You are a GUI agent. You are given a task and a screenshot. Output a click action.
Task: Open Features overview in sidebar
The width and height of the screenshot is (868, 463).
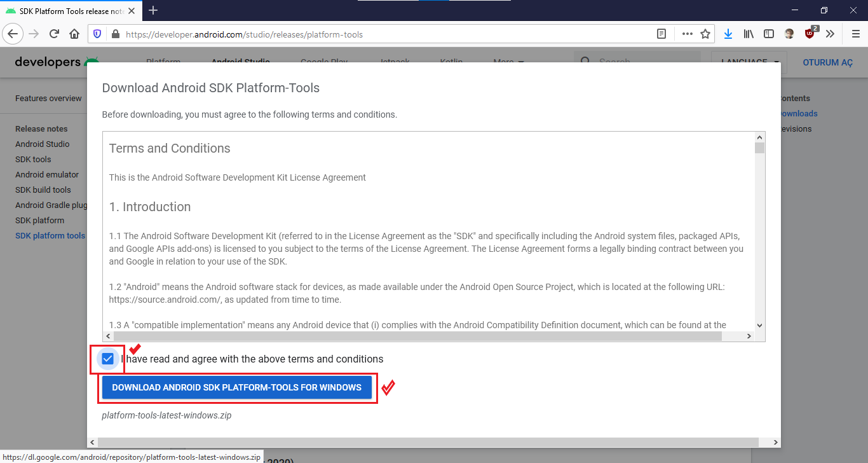click(48, 99)
